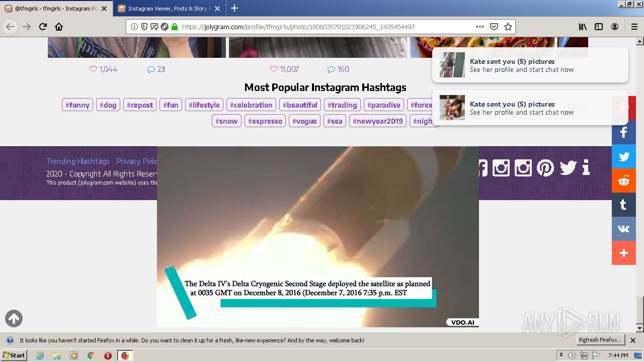Reload the current page
Viewport: 644px width, 362px height.
(x=43, y=27)
